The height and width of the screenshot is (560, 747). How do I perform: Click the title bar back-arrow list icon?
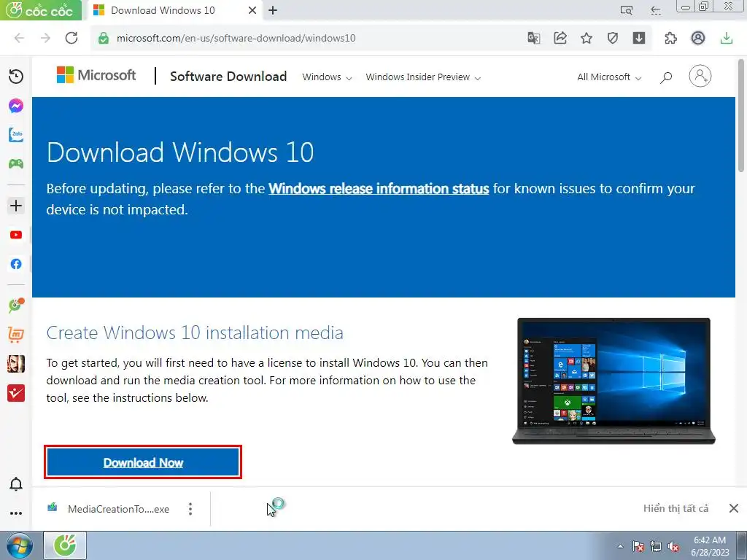point(656,10)
